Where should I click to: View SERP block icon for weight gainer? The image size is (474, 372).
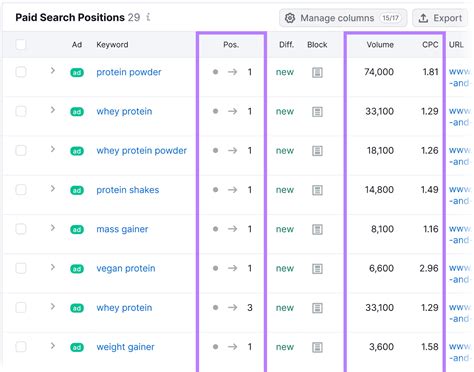pos(317,347)
